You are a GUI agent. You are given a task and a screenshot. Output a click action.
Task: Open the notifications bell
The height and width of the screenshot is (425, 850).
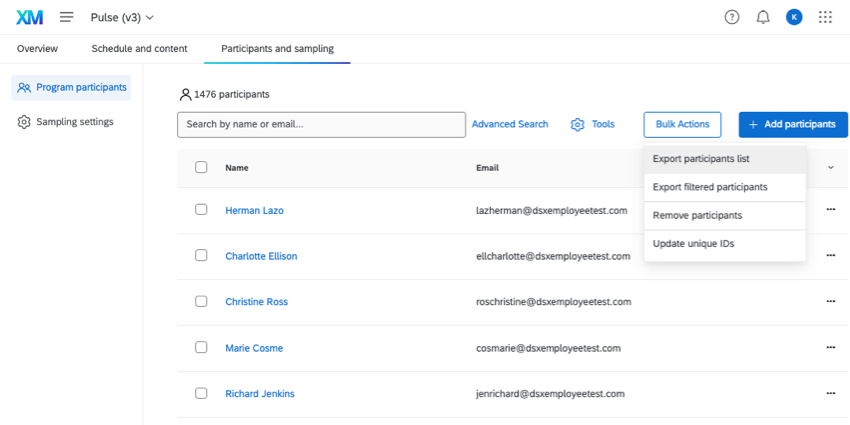coord(763,17)
